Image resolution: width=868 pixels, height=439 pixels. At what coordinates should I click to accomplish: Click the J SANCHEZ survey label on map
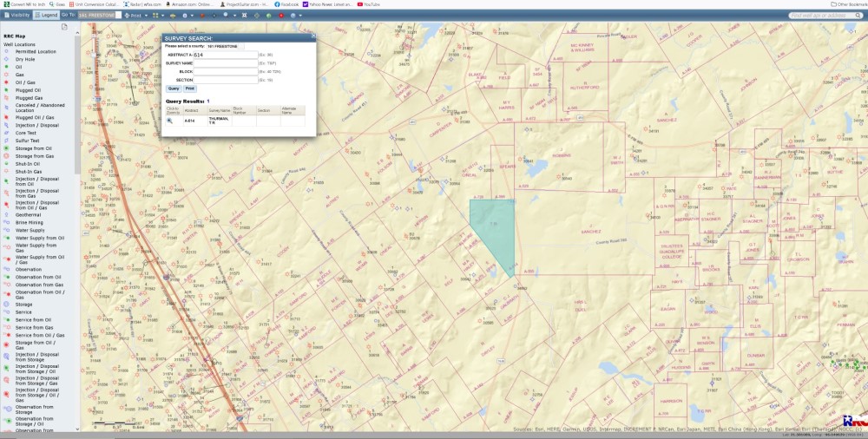click(590, 229)
